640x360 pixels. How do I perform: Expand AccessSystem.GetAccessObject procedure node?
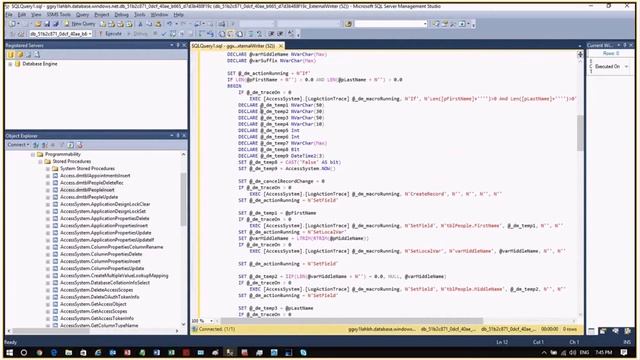click(x=48, y=304)
